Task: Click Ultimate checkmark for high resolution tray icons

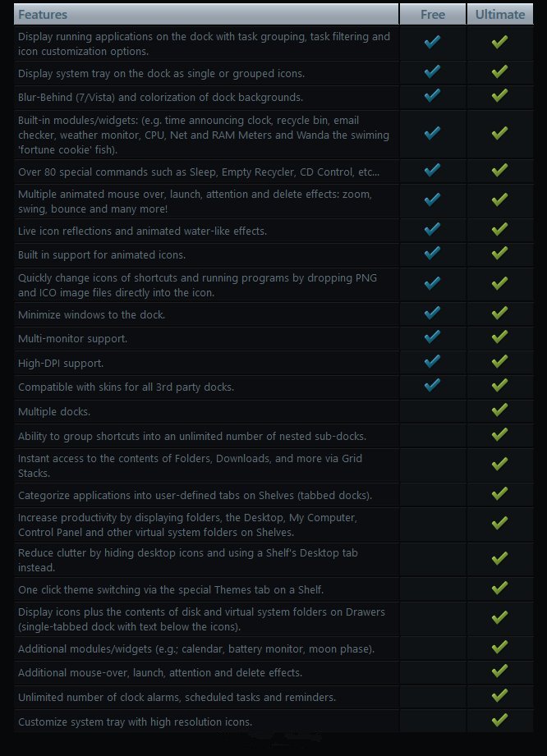Action: [499, 721]
